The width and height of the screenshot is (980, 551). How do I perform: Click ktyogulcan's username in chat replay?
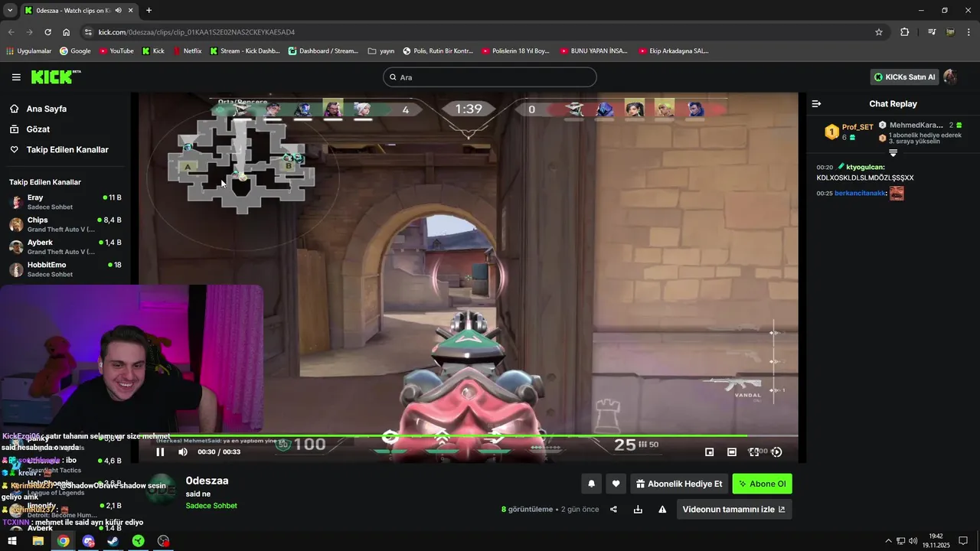(x=865, y=167)
